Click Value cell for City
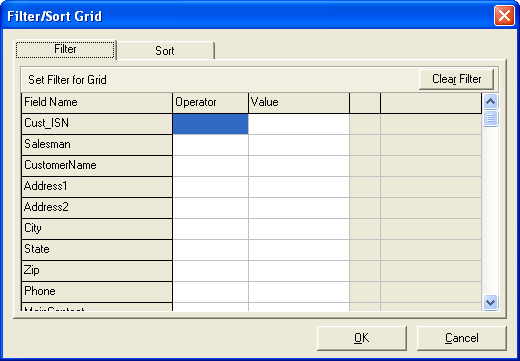This screenshot has height=361, width=520. (x=299, y=229)
